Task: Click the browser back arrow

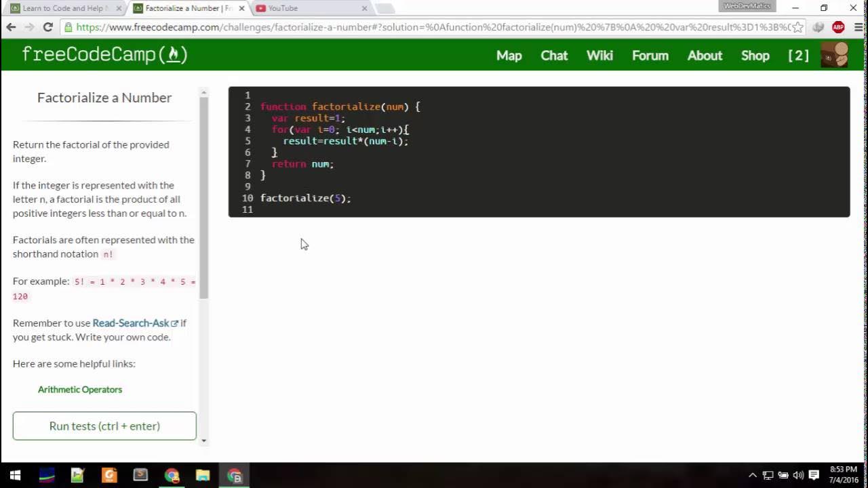Action: click(x=11, y=27)
